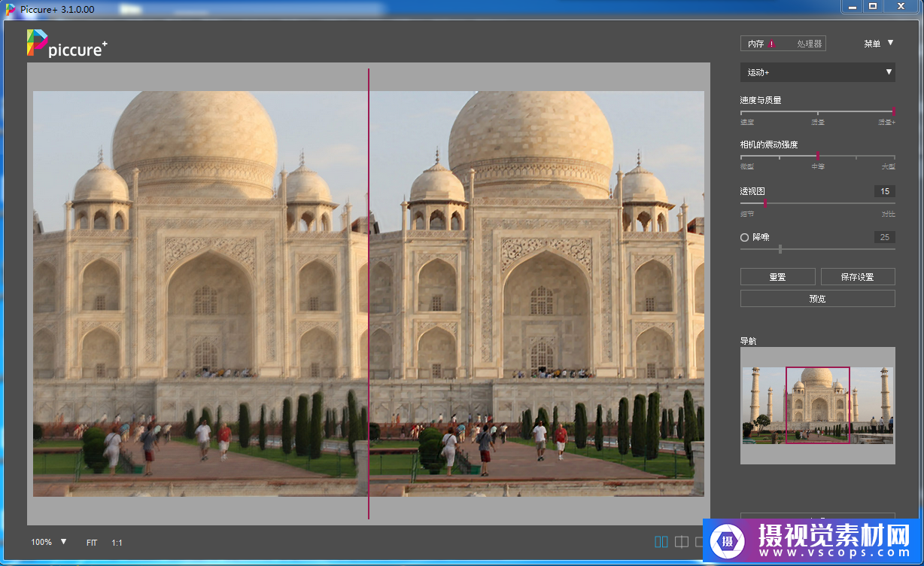The image size is (924, 566).
Task: Click the 透视图 value field showing 15
Action: (885, 191)
